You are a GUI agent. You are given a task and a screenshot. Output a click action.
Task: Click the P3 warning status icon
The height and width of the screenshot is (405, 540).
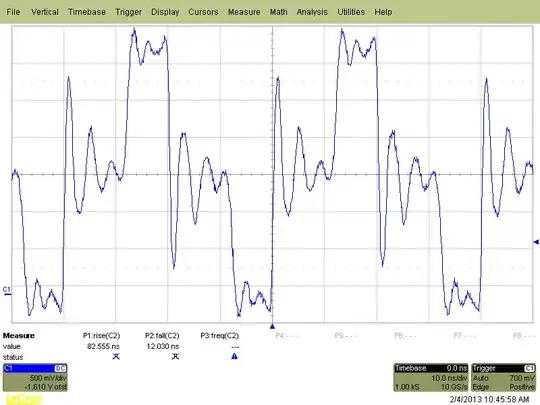click(235, 356)
